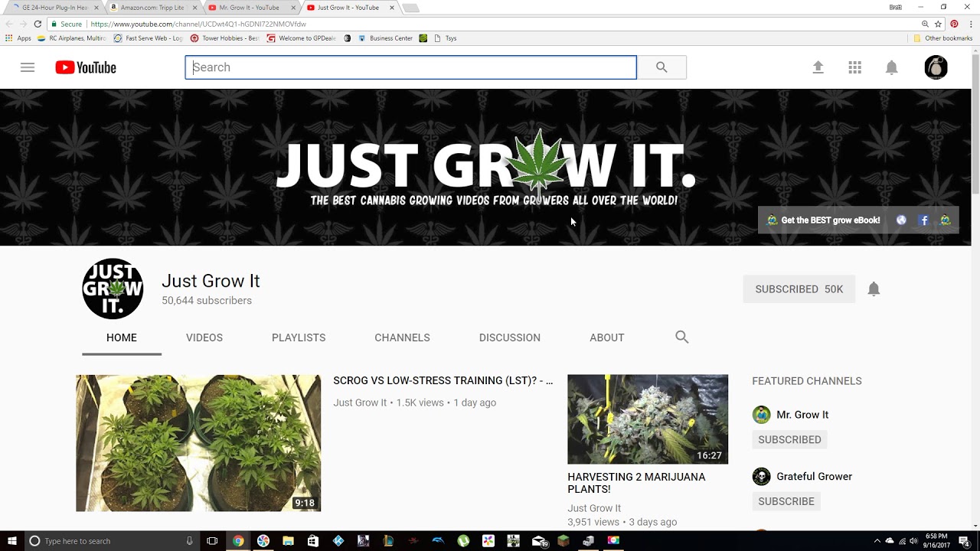Click the page vertical scrollbar
The image size is (980, 551).
point(975,122)
